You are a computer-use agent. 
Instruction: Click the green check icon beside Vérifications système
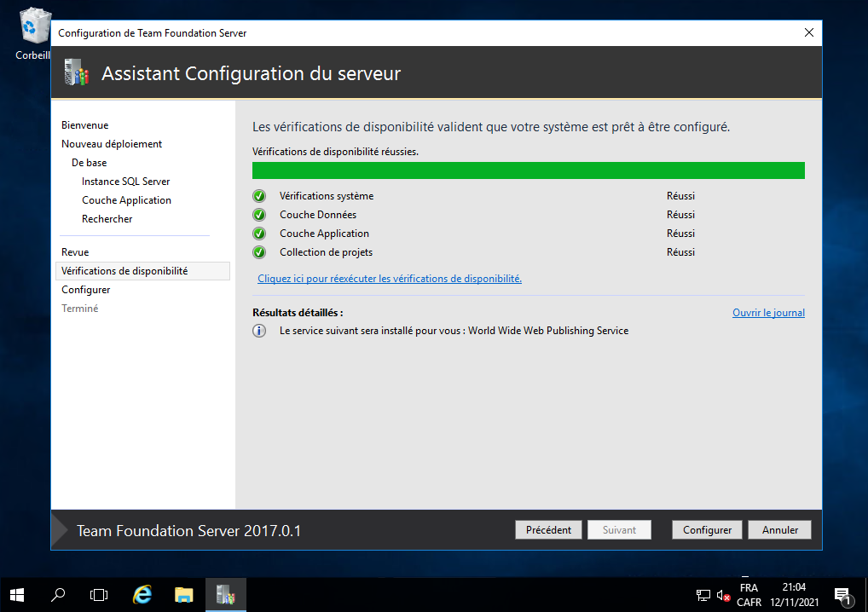259,196
